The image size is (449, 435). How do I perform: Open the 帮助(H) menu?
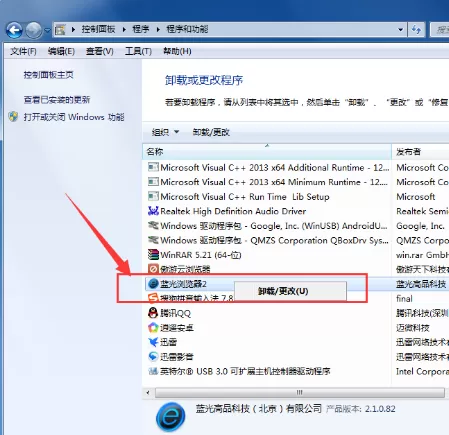coord(177,51)
